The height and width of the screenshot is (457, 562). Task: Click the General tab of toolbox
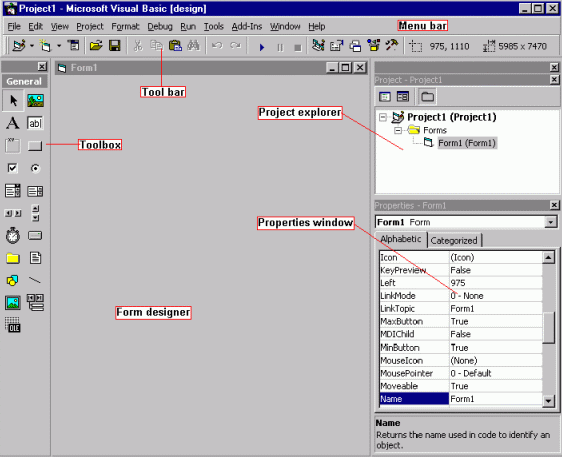[x=24, y=81]
